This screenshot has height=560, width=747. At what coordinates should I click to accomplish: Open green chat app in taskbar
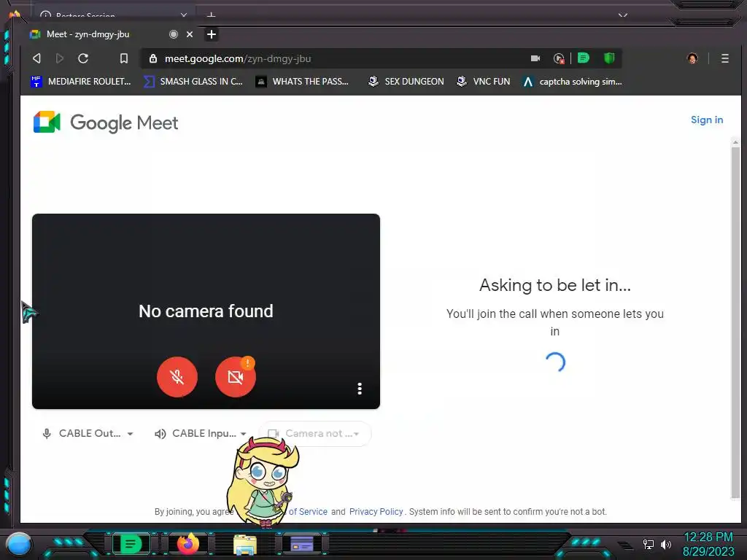click(131, 543)
